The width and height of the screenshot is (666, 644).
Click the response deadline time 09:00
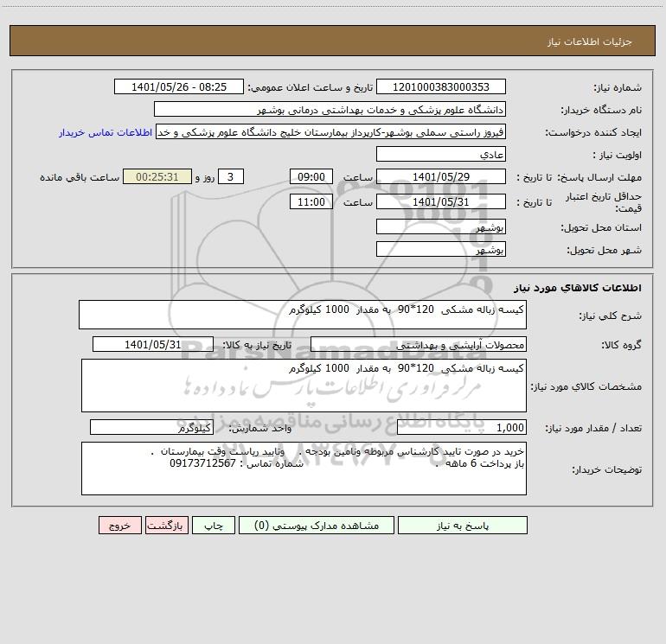click(311, 176)
